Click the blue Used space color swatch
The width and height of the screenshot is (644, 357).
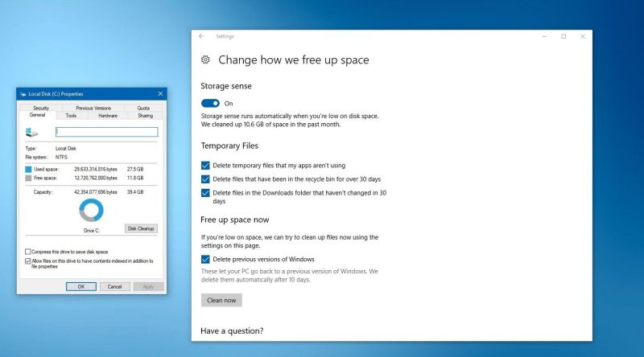(x=28, y=170)
